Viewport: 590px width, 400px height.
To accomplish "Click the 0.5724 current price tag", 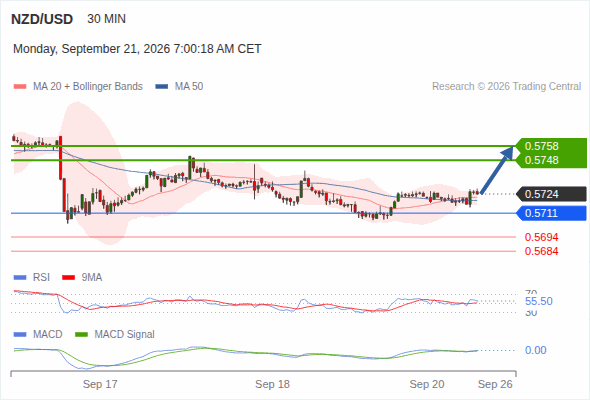I will coord(551,194).
